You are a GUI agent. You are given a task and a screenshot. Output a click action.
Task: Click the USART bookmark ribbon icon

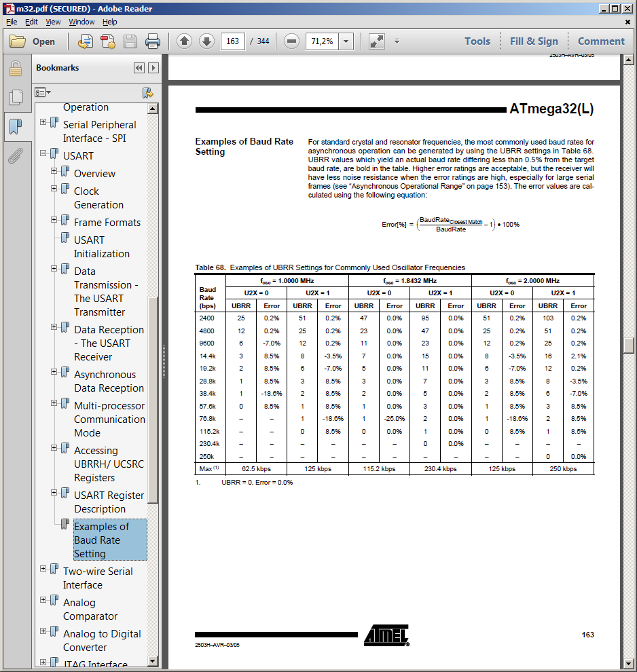[x=54, y=153]
